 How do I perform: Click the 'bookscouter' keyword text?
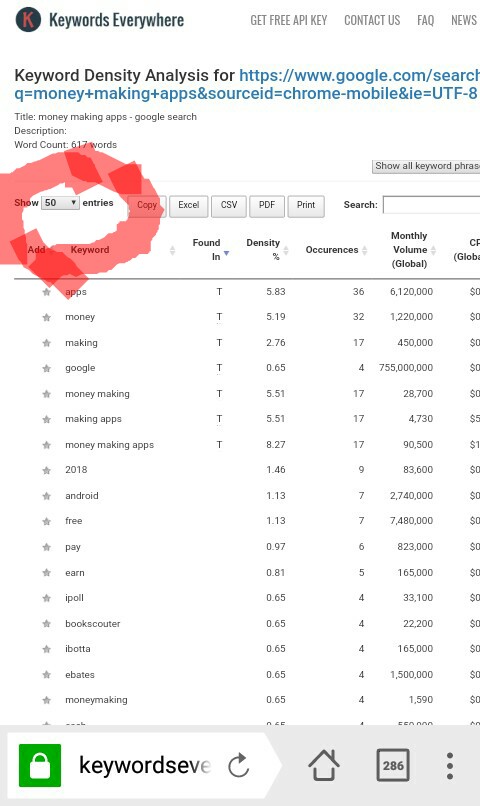93,624
